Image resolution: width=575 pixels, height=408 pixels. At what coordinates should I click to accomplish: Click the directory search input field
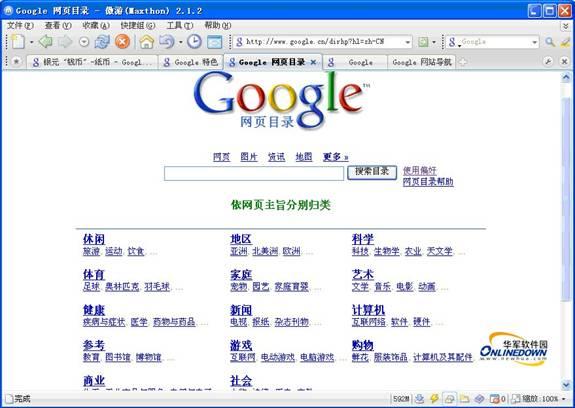pos(254,173)
